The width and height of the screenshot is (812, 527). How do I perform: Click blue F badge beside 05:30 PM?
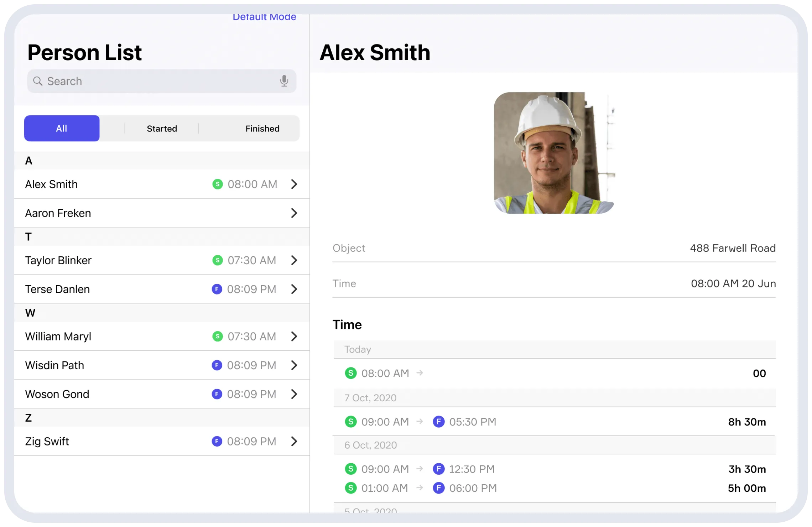(438, 422)
